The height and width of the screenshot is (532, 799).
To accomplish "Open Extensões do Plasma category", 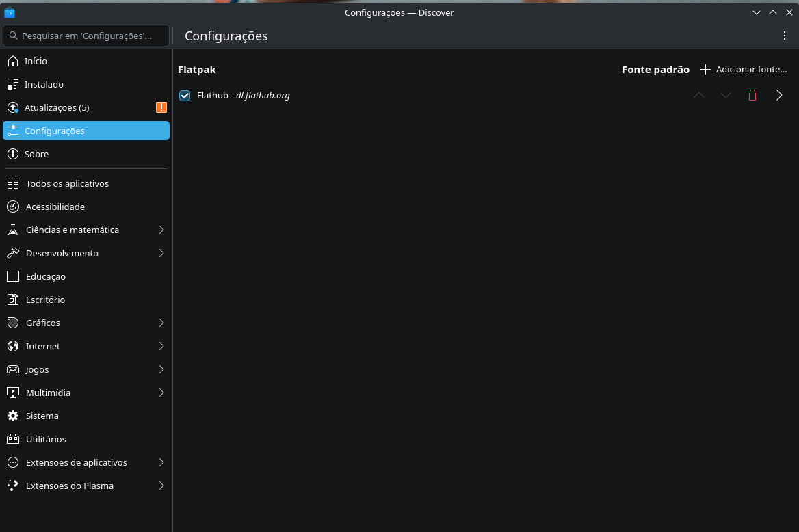I will click(x=70, y=486).
